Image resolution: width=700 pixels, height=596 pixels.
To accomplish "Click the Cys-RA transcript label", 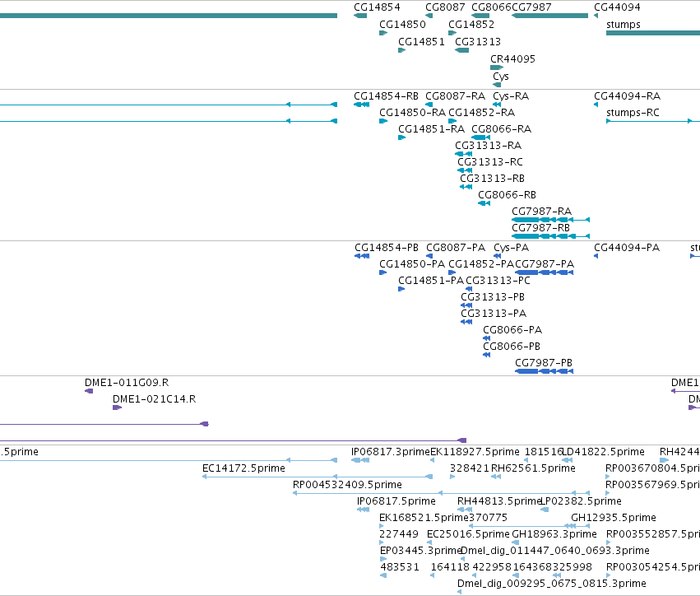I will [x=511, y=96].
